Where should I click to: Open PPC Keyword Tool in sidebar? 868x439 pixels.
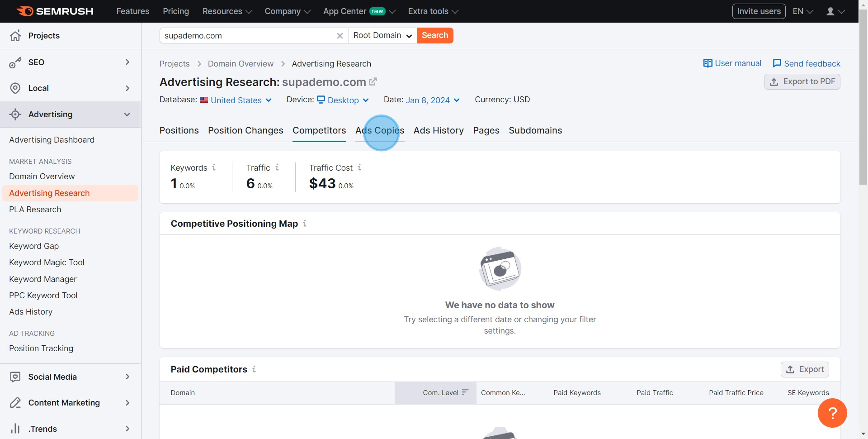43,296
